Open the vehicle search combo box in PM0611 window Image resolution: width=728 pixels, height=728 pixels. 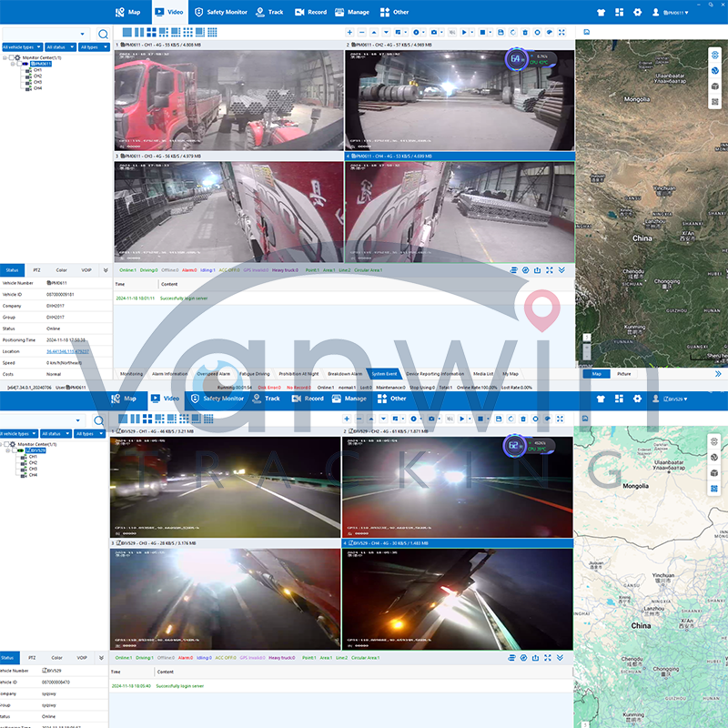(x=45, y=34)
